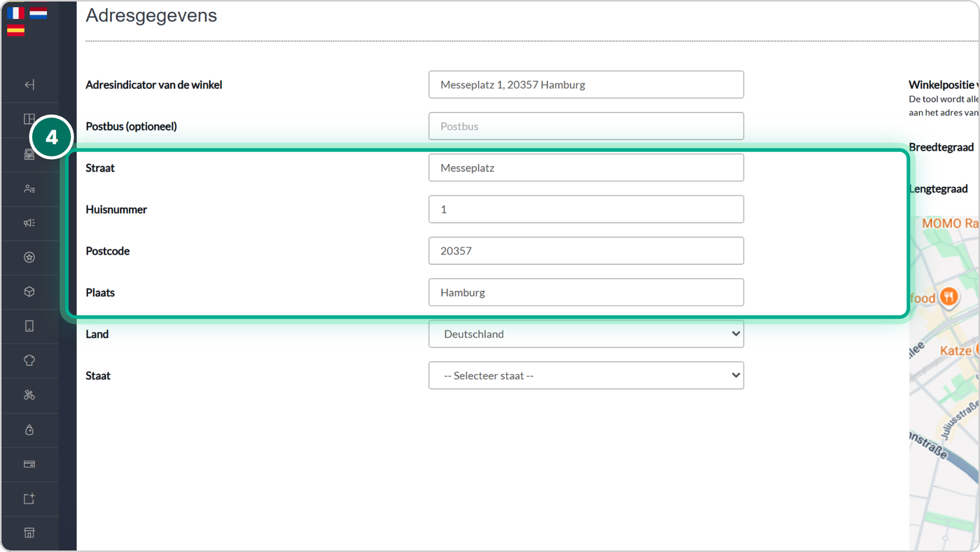The image size is (980, 552).
Task: Click the Straat field containing Messeplatz
Action: (586, 168)
